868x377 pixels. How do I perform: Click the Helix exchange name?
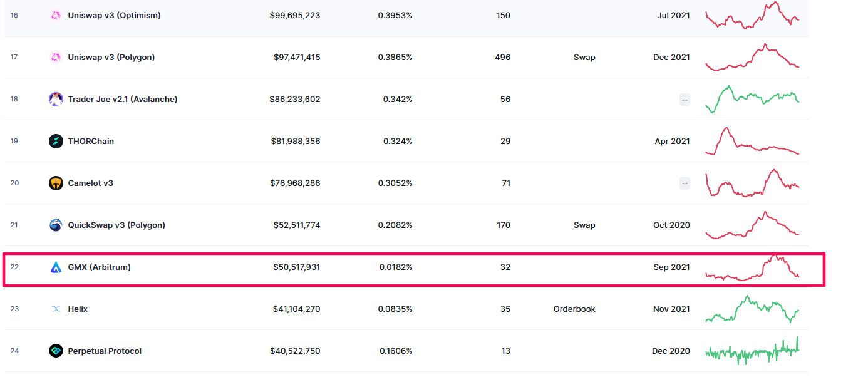[78, 309]
